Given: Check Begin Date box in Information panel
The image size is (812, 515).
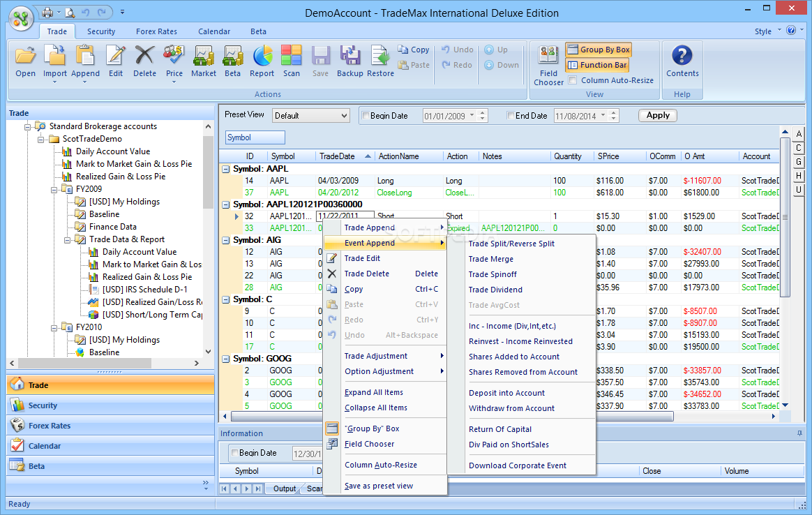Looking at the screenshot, I should pyautogui.click(x=234, y=452).
